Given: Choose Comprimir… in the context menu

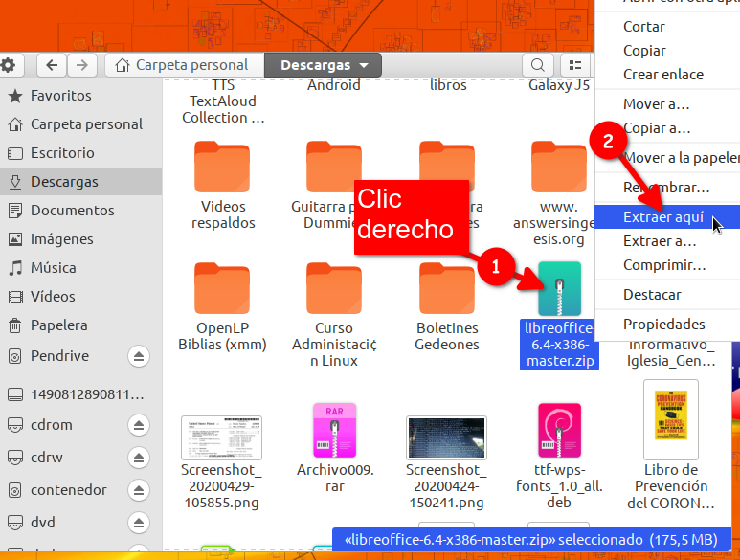Looking at the screenshot, I should click(x=667, y=265).
